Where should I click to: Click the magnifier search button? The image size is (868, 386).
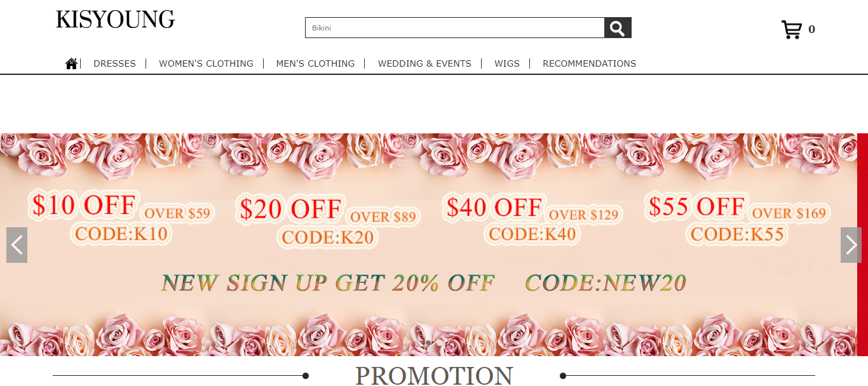[618, 28]
